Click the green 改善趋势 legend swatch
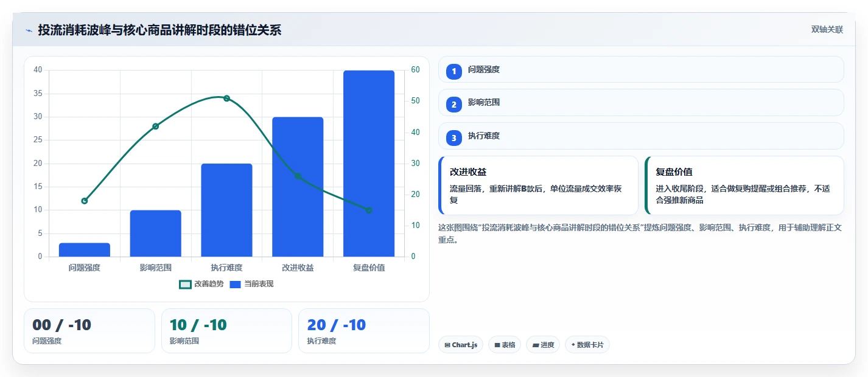 coord(186,284)
